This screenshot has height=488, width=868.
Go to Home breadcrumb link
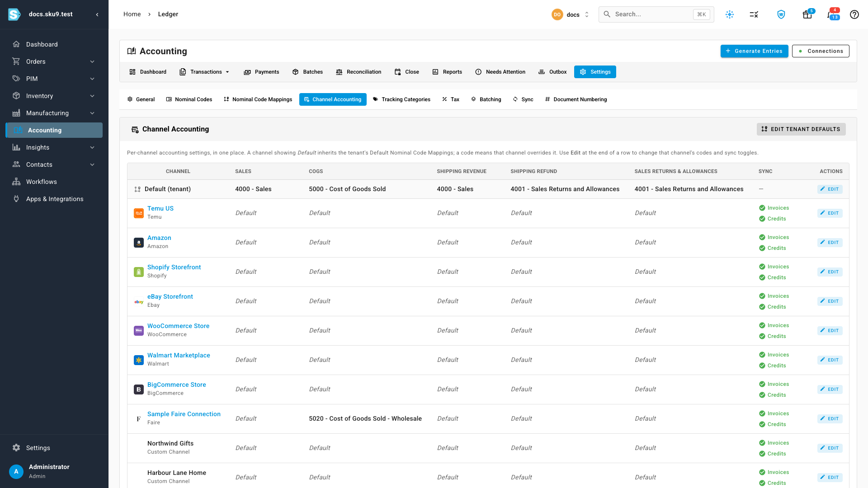132,14
